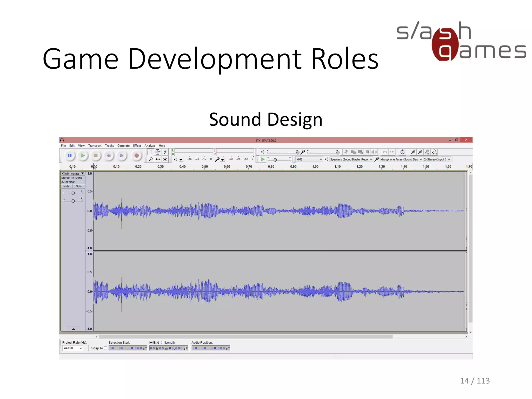Image resolution: width=532 pixels, height=399 pixels.
Task: Click the Copy icon in edit toolbar
Action: pos(353,152)
